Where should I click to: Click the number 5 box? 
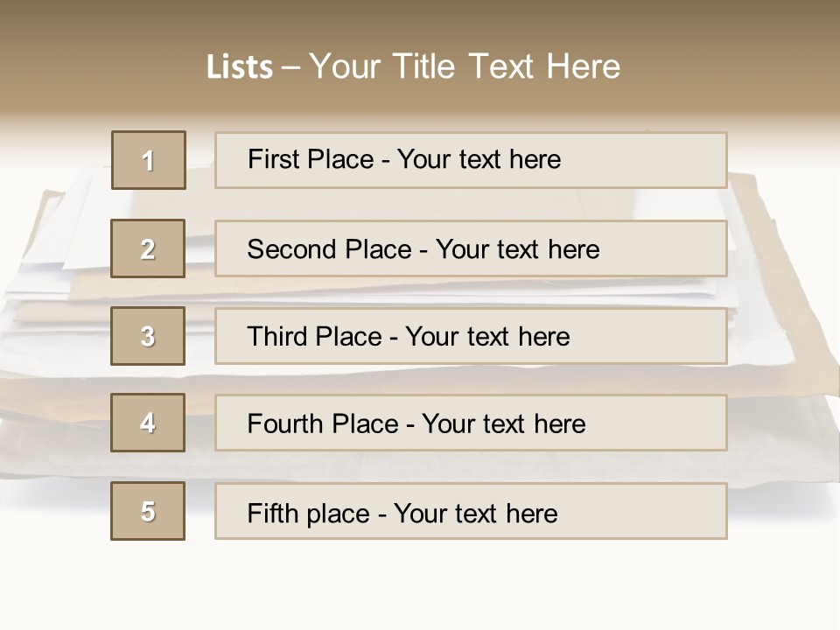pyautogui.click(x=148, y=511)
